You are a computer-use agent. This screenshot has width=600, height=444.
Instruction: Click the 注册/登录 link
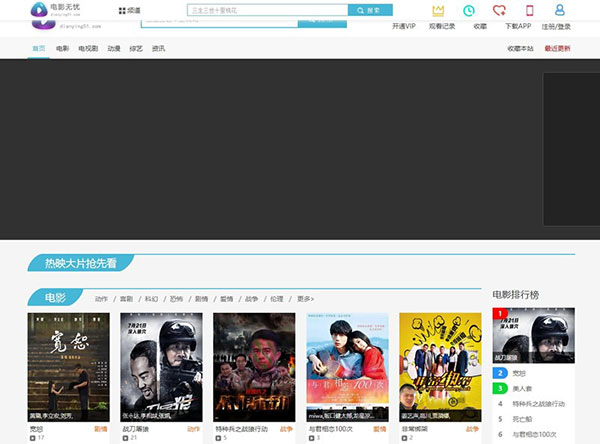pos(556,26)
